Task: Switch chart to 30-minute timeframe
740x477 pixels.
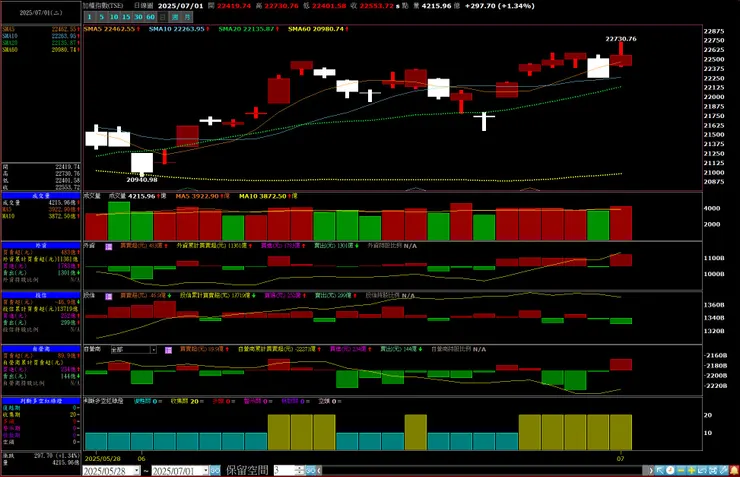Action: pyautogui.click(x=138, y=17)
